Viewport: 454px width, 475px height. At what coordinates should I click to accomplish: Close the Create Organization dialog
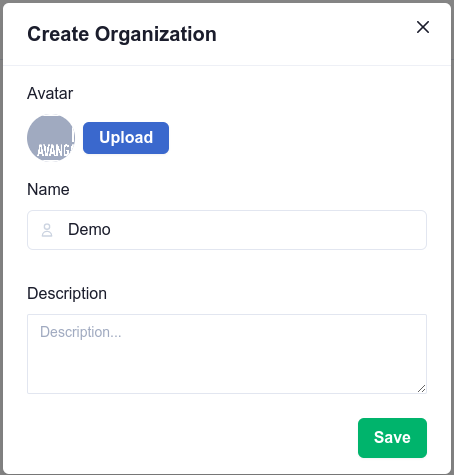423,27
